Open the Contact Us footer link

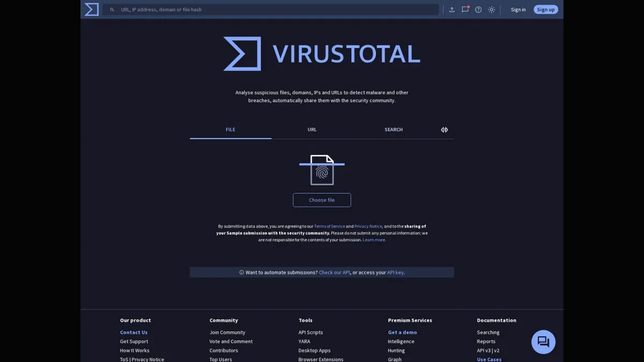pos(134,333)
